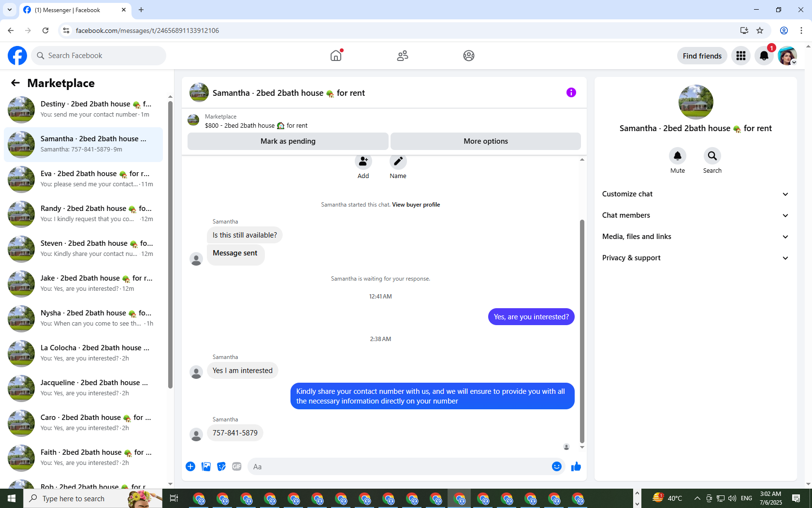Open Jake's conversation
812x508 pixels.
[x=83, y=284]
